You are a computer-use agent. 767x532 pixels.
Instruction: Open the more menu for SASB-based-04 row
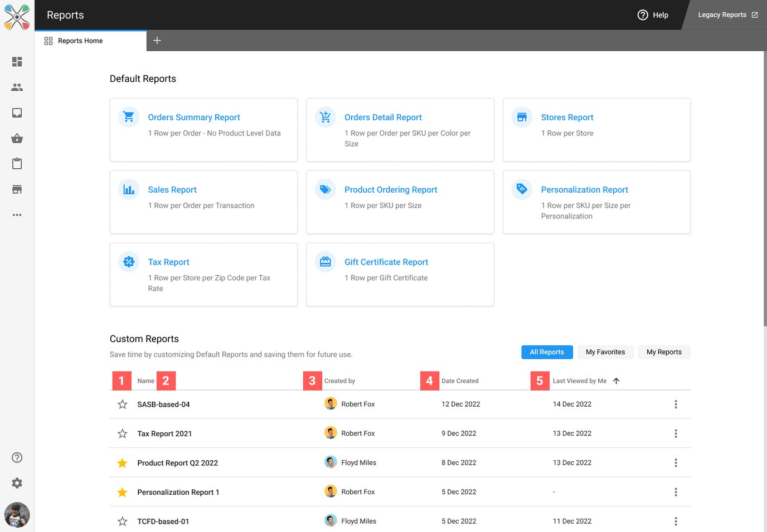[676, 404]
